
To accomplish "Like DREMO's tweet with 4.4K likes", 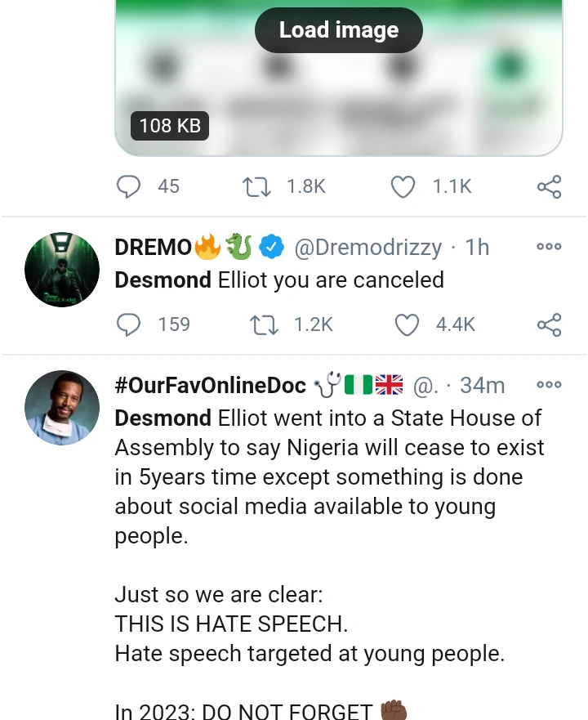I will coord(407,324).
